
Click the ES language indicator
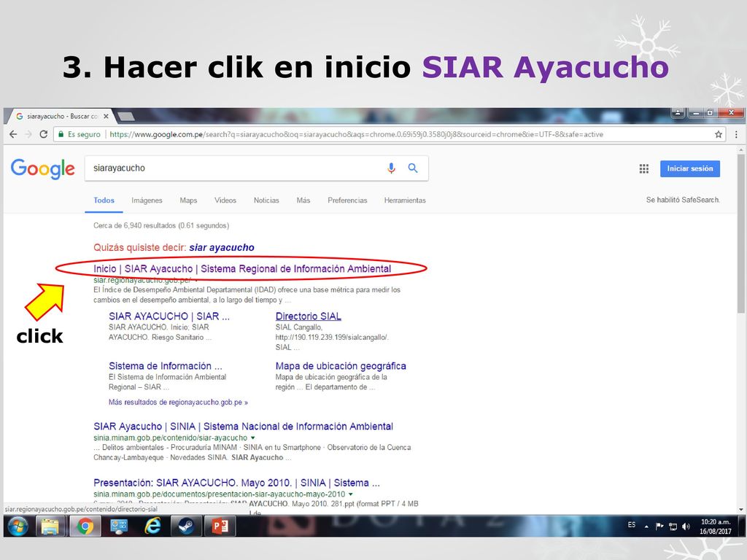point(632,525)
